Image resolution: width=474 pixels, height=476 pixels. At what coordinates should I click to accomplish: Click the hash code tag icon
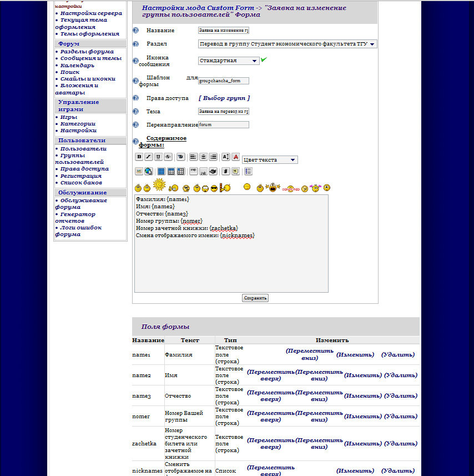pyautogui.click(x=226, y=171)
